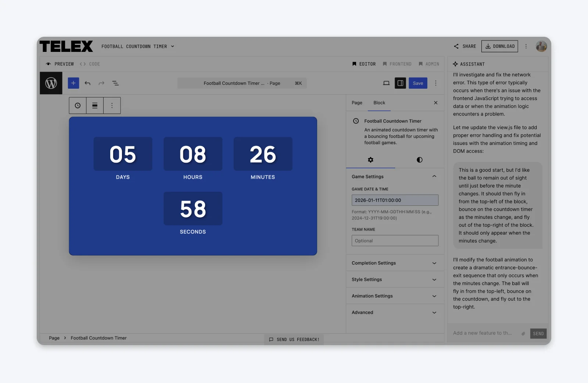This screenshot has height=383, width=588.
Task: Click the clock icon in the block toolbar
Action: tap(77, 105)
